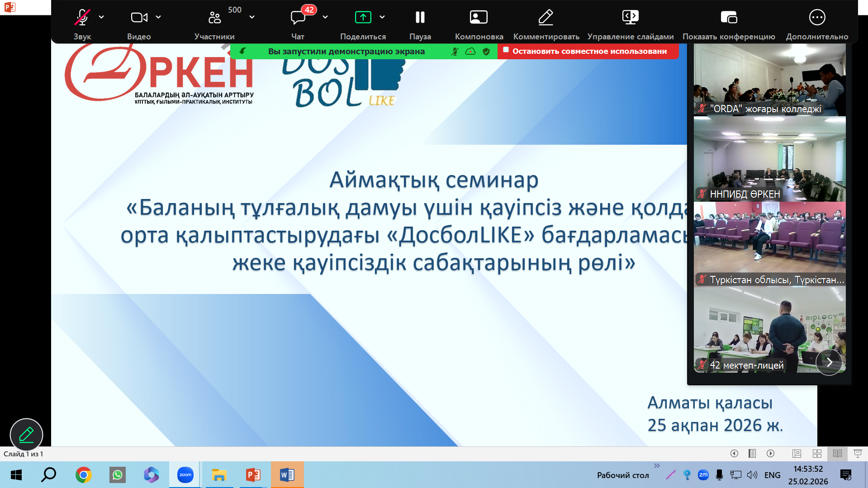Go to previous slide in PowerPoint status bar
The width and height of the screenshot is (868, 488).
pos(734,454)
